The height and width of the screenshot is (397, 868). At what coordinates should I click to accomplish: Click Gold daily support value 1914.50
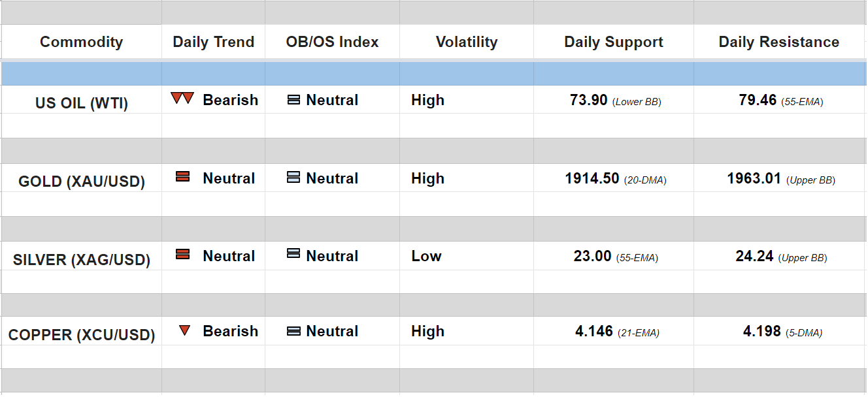point(592,178)
